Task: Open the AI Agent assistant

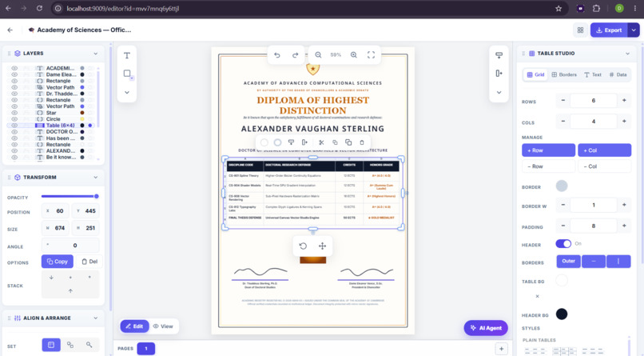Action: coord(486,328)
